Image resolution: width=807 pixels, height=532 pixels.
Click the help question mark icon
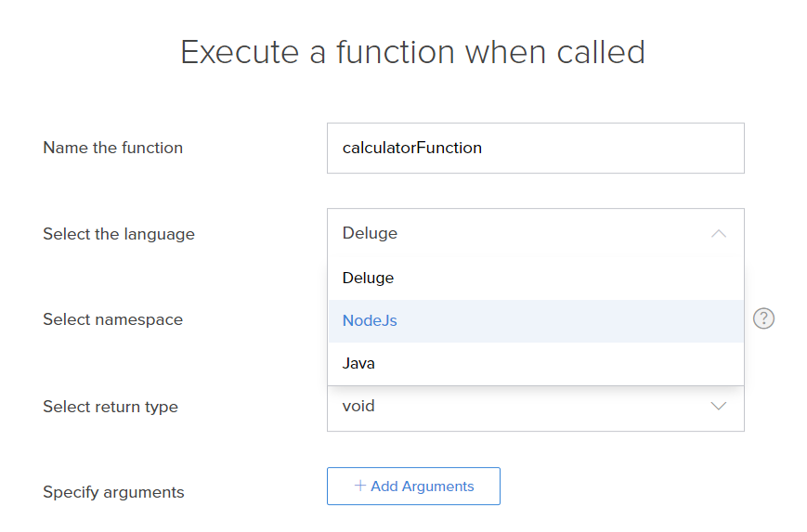pyautogui.click(x=763, y=318)
